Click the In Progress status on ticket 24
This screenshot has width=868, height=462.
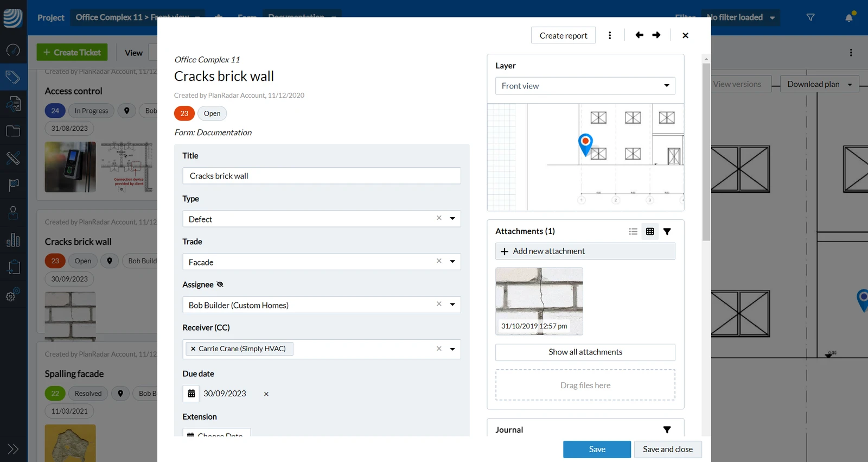click(x=91, y=111)
